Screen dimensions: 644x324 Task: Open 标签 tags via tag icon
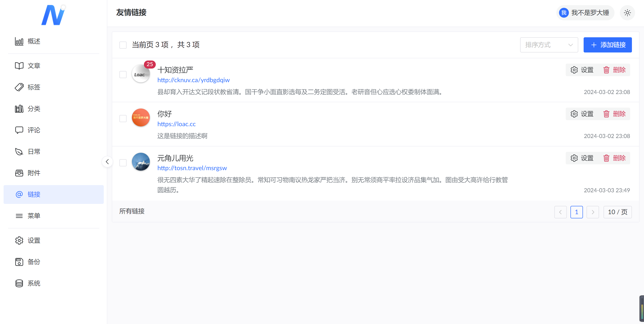tap(19, 87)
